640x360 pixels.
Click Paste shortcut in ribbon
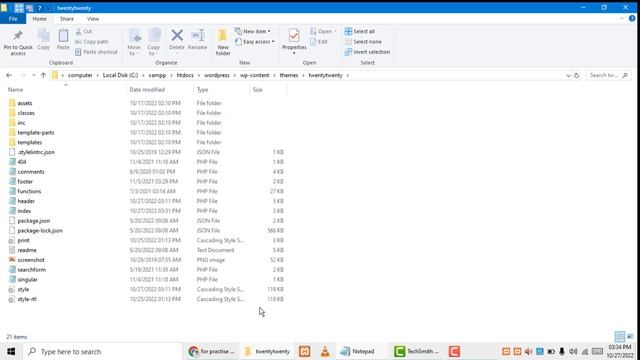click(x=96, y=52)
